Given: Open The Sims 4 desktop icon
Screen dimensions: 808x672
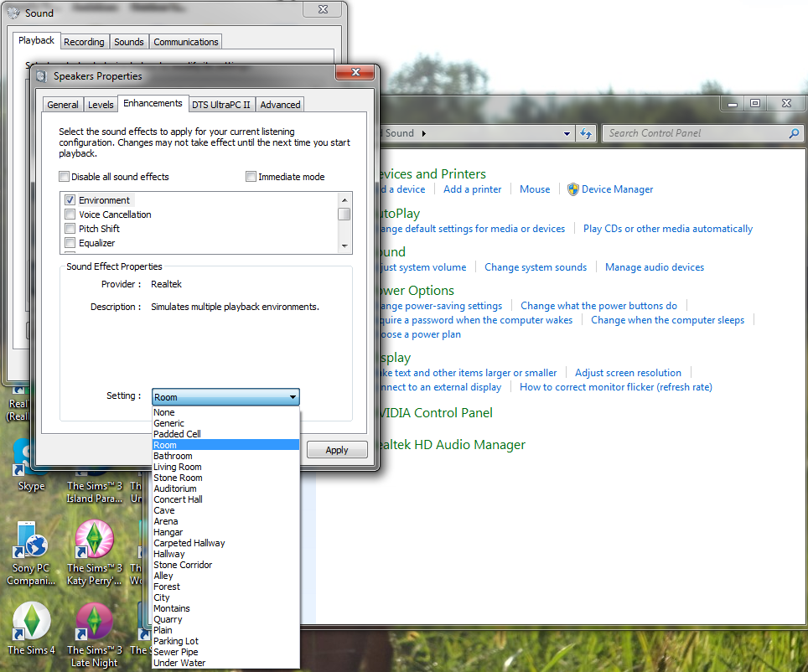Looking at the screenshot, I should point(31,623).
